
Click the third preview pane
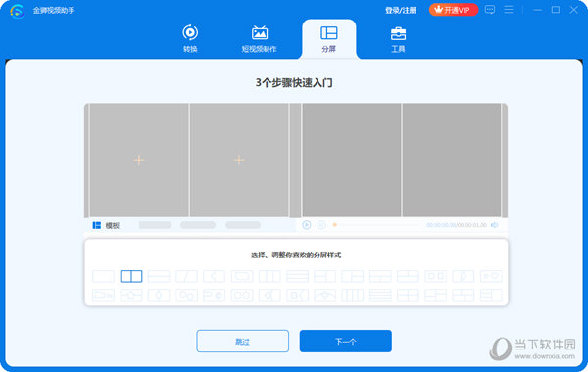[x=352, y=160]
